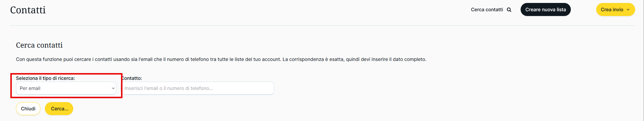Click the Inserisci l'email placeholder text
Viewport: 644px width, 121px height.
(169, 88)
